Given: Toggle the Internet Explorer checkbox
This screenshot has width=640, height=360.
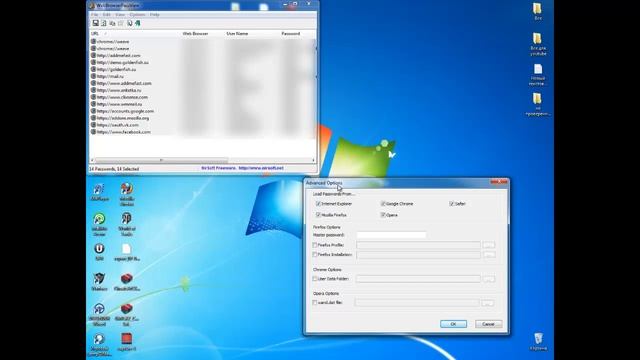Looking at the screenshot, I should [318, 203].
